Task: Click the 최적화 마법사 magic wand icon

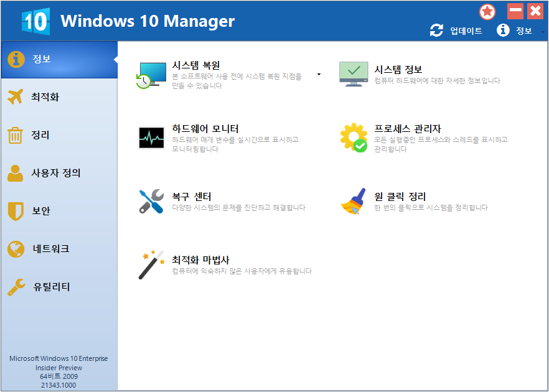Action: pyautogui.click(x=151, y=264)
